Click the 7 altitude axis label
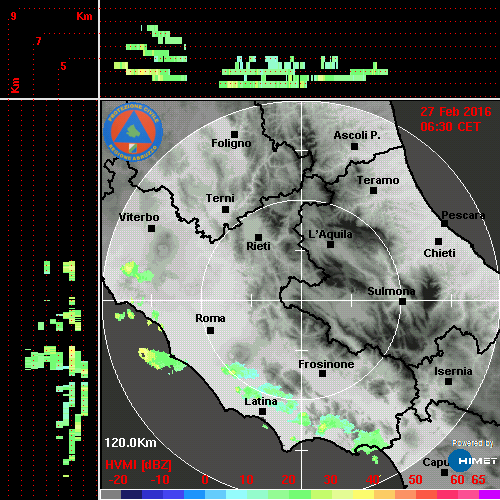 tap(39, 41)
